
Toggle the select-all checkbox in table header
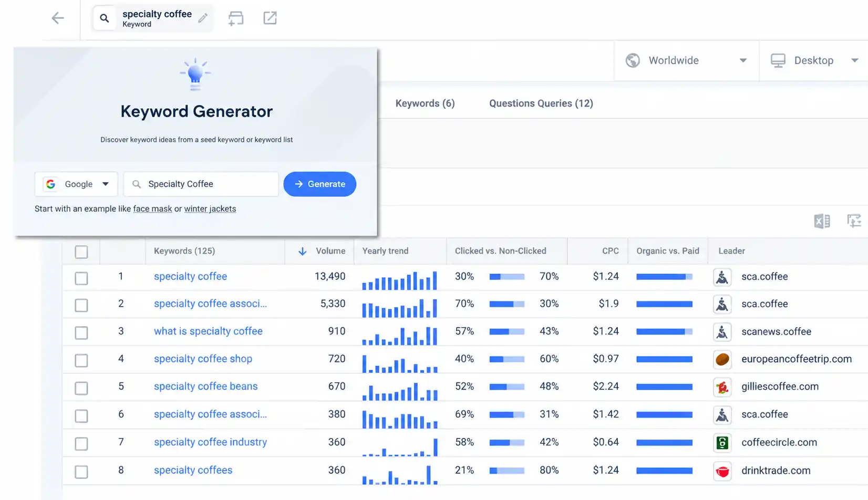pyautogui.click(x=81, y=252)
